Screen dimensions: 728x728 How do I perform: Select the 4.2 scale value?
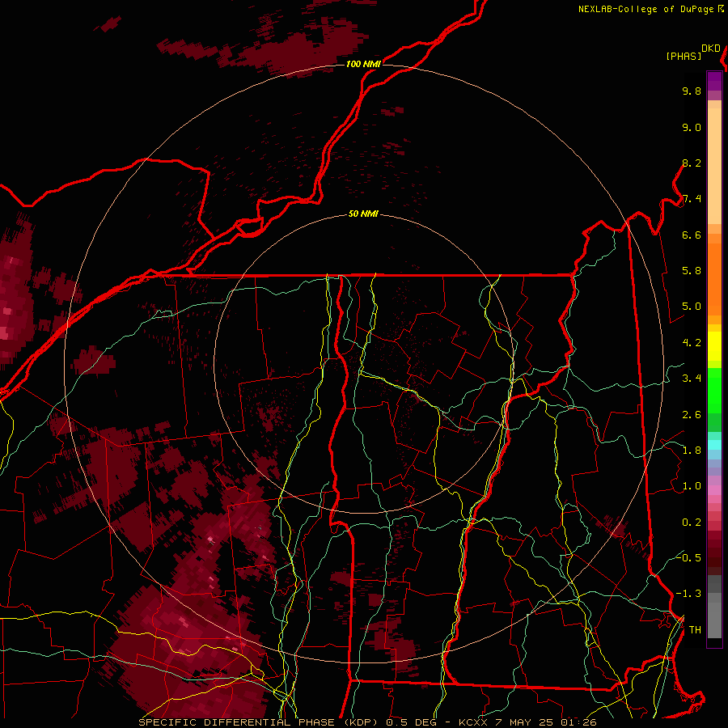coord(692,343)
